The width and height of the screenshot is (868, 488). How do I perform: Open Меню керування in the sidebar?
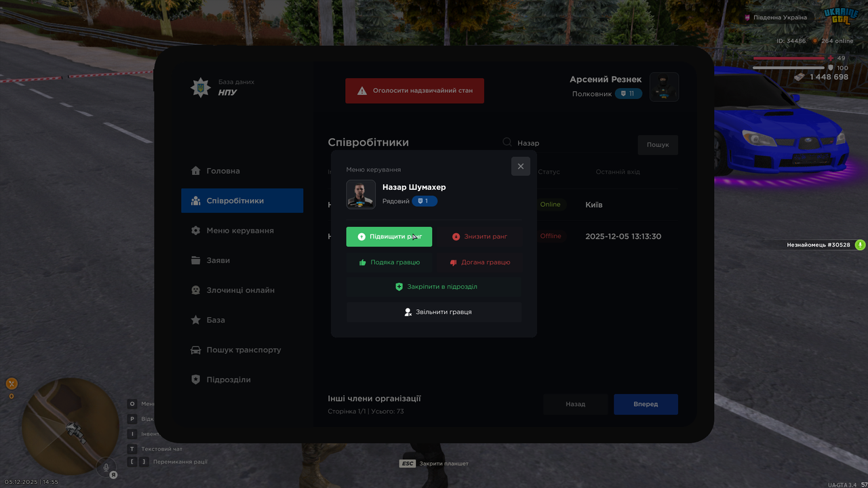click(242, 230)
